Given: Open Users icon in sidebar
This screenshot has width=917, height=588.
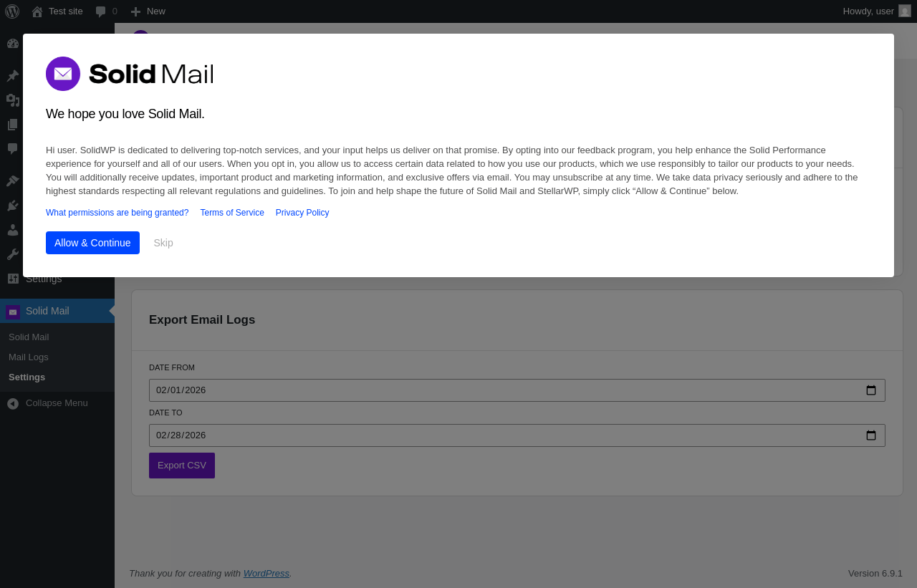Looking at the screenshot, I should point(13,230).
